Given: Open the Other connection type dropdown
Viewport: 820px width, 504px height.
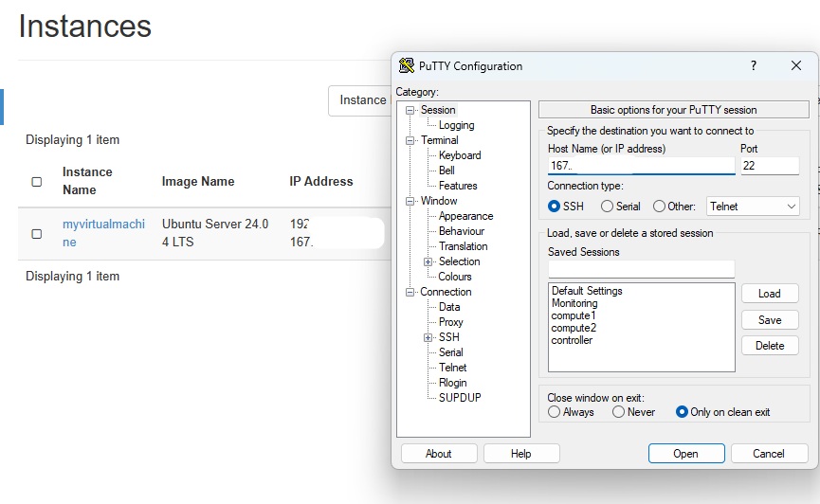Looking at the screenshot, I should (753, 207).
